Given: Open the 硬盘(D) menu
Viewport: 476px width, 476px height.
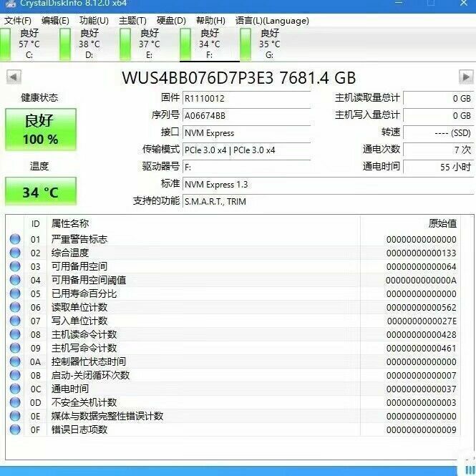Looking at the screenshot, I should coord(171,21).
